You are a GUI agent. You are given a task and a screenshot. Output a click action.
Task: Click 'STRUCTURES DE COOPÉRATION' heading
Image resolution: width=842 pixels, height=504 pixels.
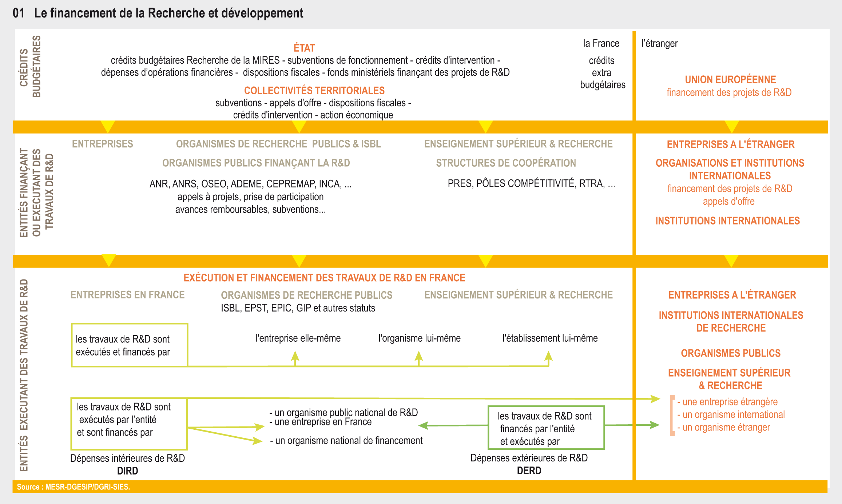(506, 163)
